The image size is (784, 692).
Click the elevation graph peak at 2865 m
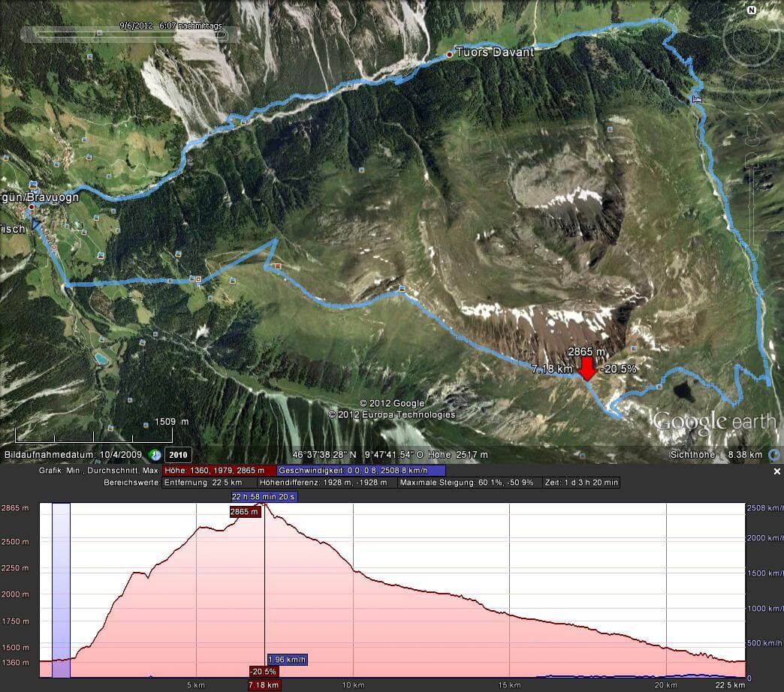[x=264, y=505]
